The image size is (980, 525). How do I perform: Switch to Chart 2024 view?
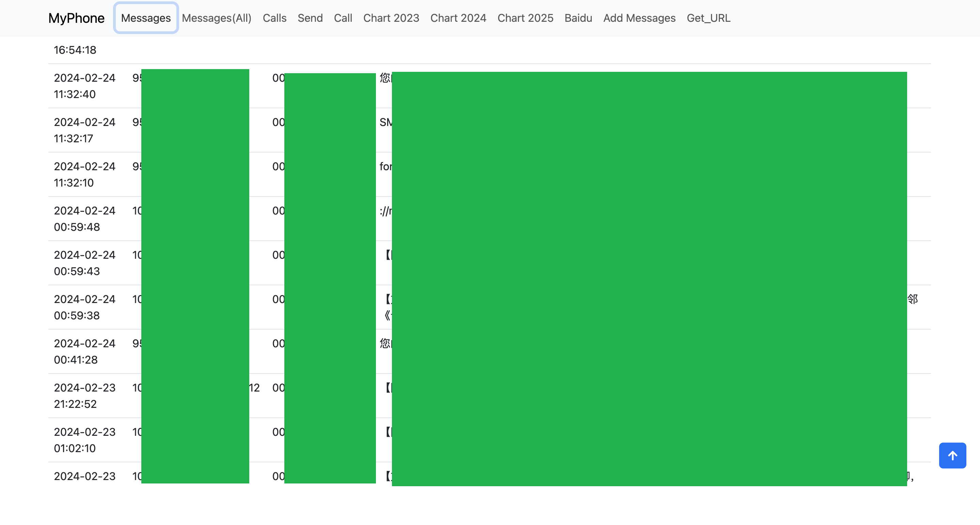458,18
